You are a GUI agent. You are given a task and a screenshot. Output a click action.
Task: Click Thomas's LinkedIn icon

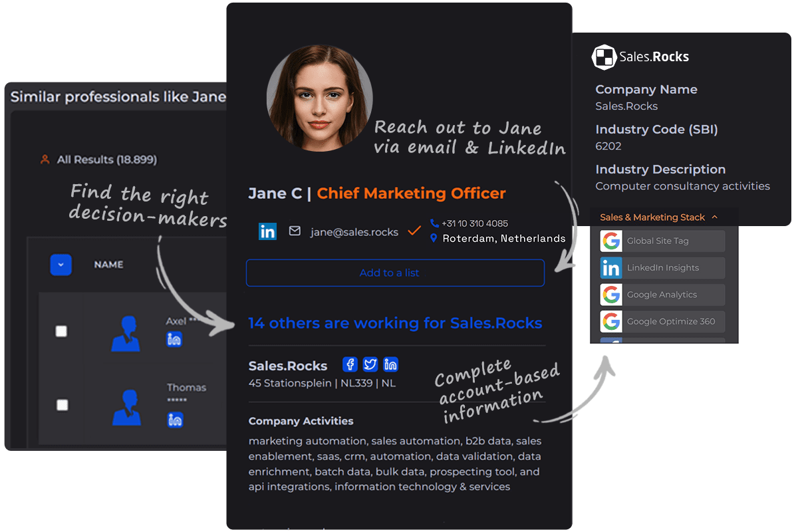point(175,420)
